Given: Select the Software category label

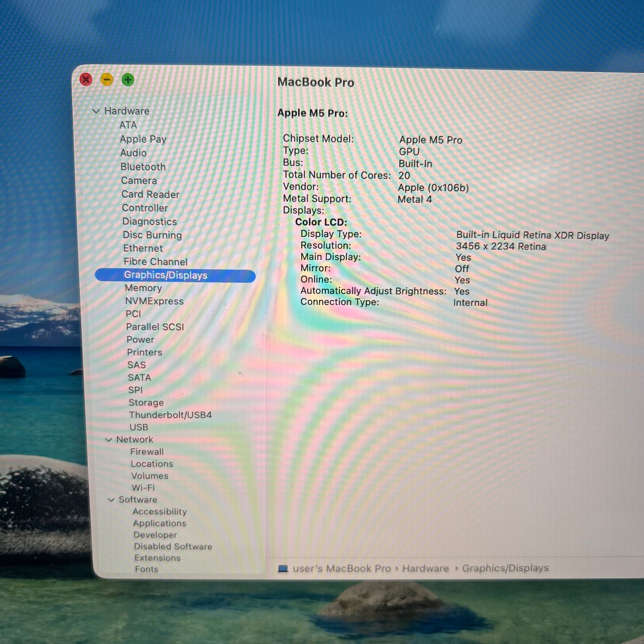Looking at the screenshot, I should pyautogui.click(x=138, y=500).
